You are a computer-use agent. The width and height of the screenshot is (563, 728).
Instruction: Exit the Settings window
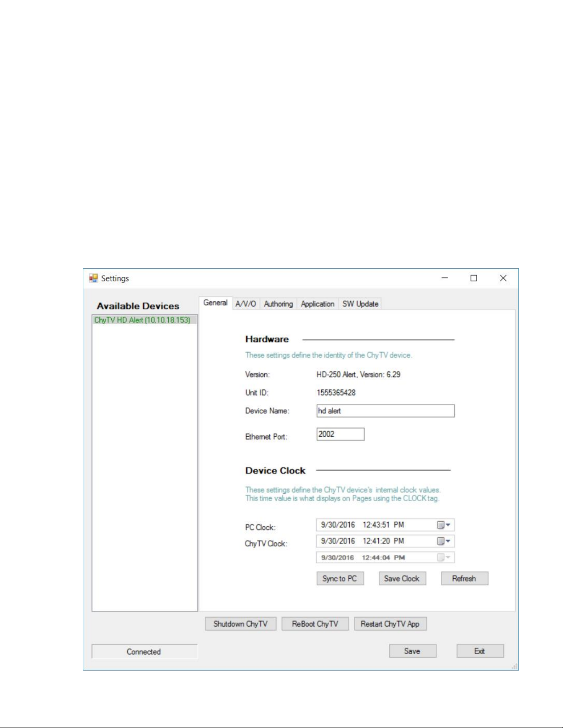click(480, 651)
